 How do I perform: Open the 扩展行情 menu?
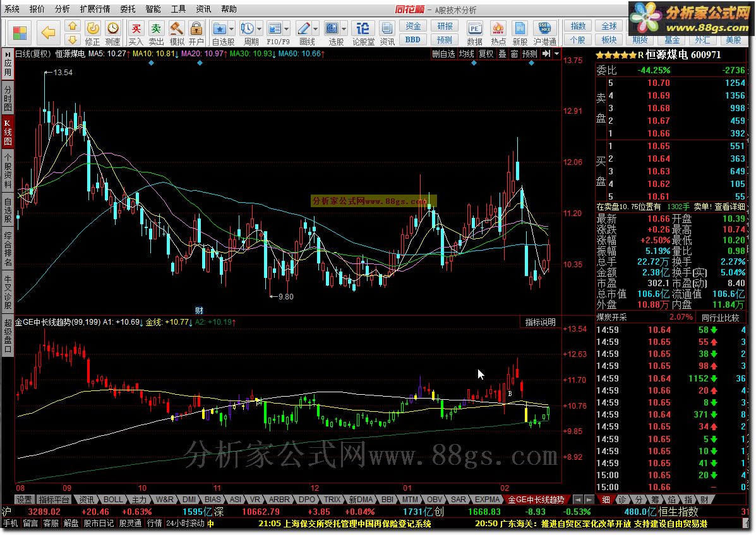click(x=95, y=9)
